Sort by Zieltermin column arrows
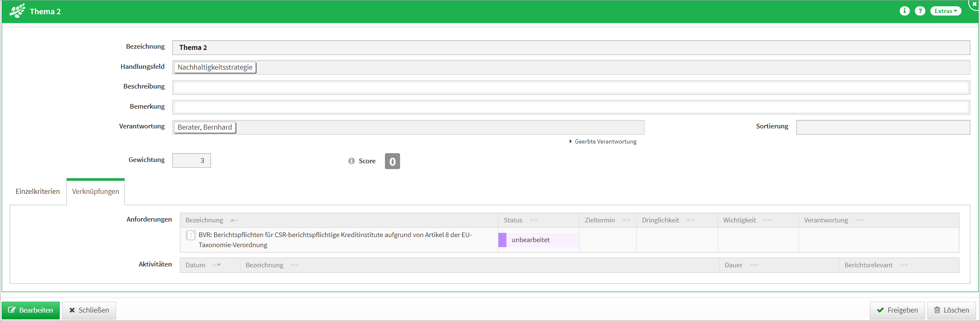The height and width of the screenshot is (321, 980). point(626,220)
